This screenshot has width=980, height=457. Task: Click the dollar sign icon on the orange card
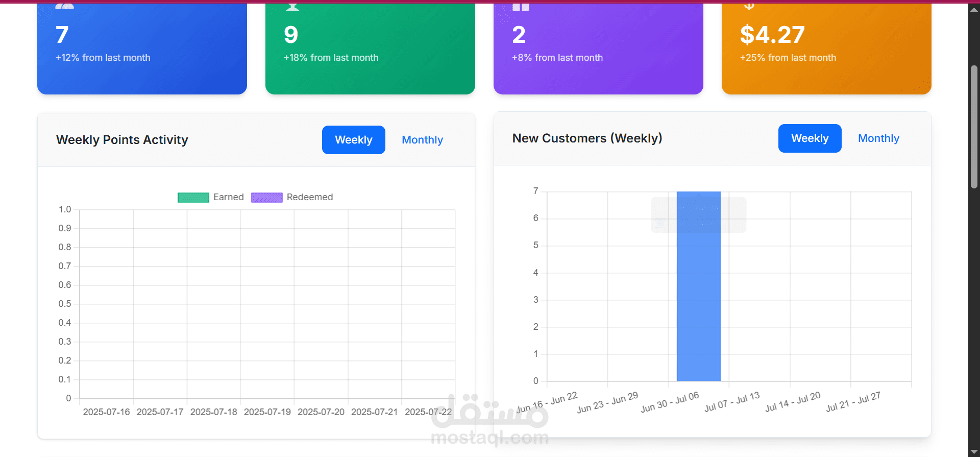[749, 7]
